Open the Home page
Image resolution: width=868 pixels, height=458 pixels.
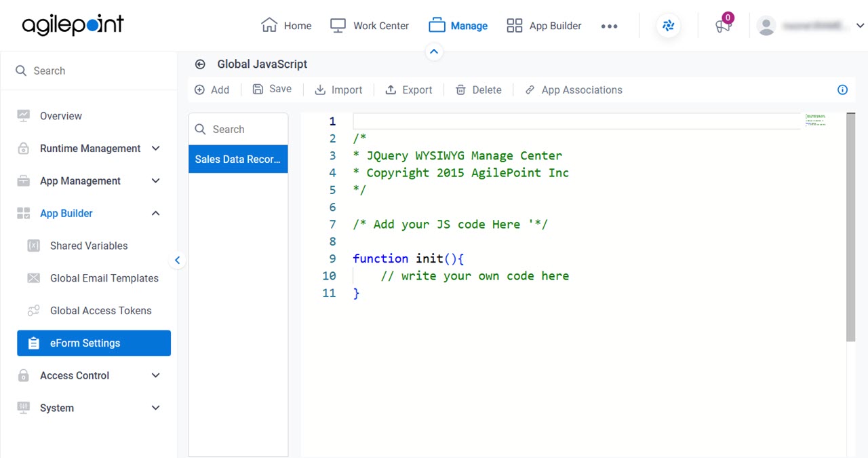pyautogui.click(x=286, y=26)
